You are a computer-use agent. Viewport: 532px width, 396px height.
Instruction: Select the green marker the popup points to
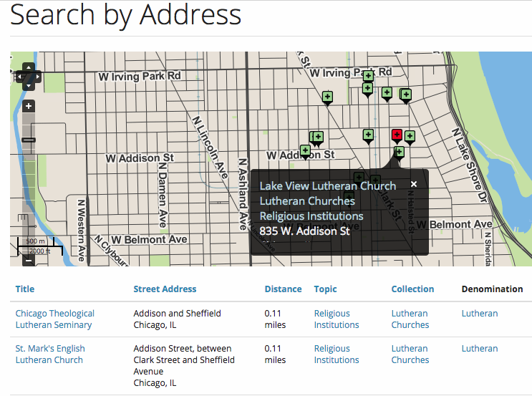click(399, 152)
